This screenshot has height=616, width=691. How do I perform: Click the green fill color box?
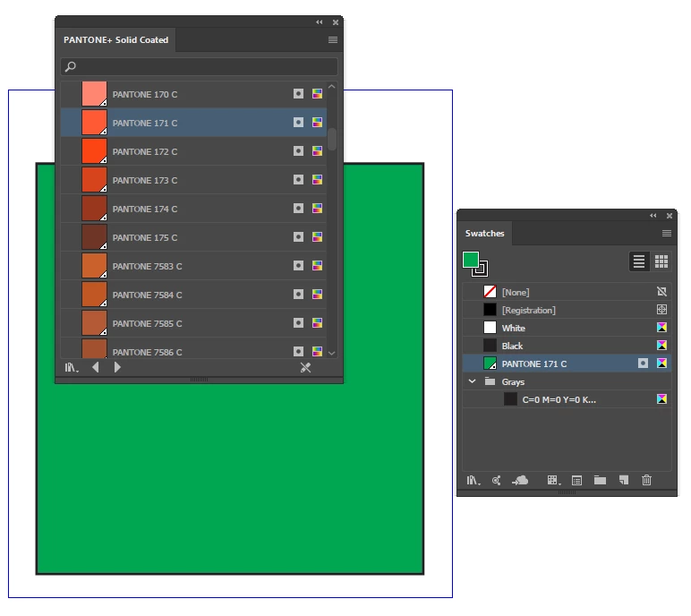(470, 260)
